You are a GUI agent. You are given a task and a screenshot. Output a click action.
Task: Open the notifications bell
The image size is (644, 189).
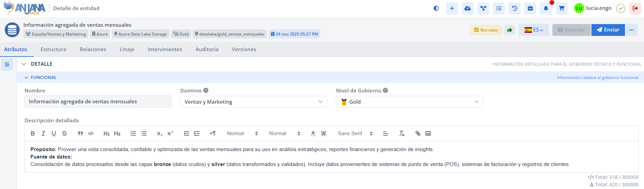click(x=546, y=8)
